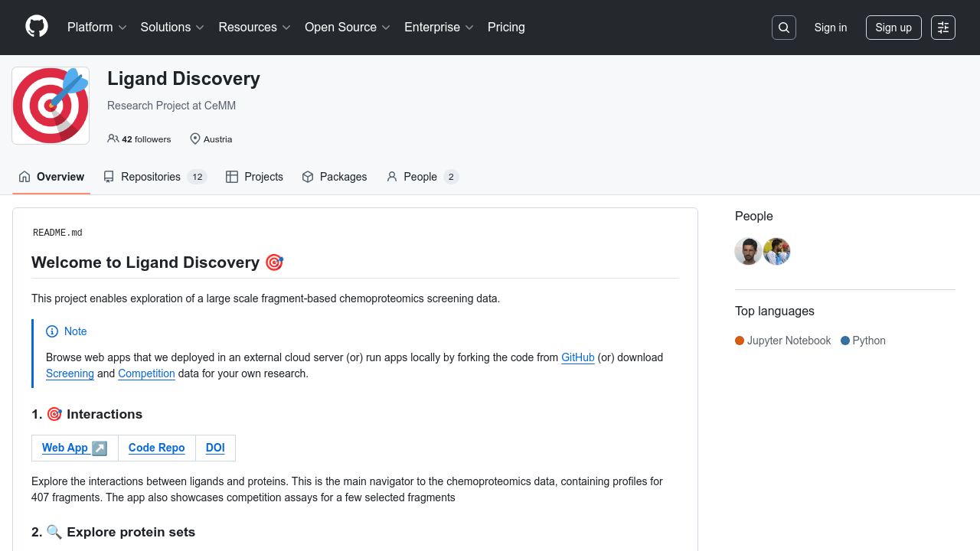Click the Ligand Discovery dartboard avatar
This screenshot has height=551, width=980.
point(50,105)
